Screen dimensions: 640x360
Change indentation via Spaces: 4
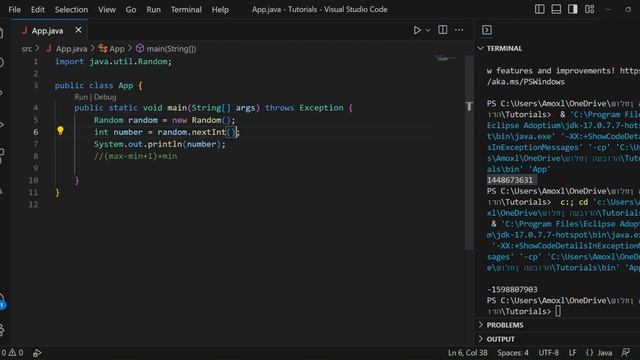513,353
